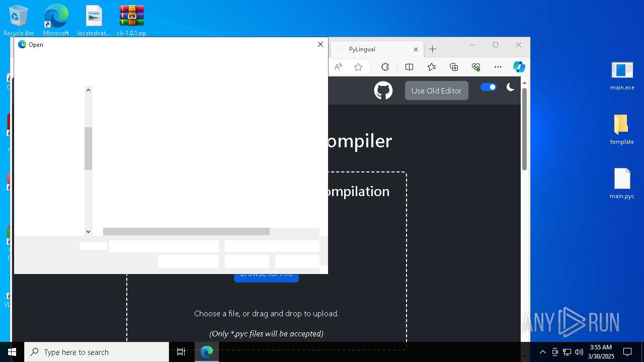Close the Open file dialog
This screenshot has width=644, height=362.
(320, 44)
